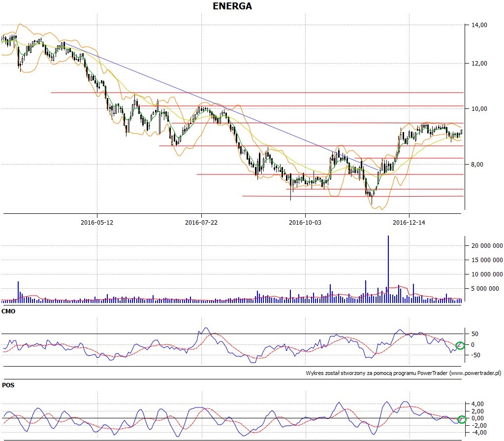Select the 0,00 POS scale label
The height and width of the screenshot is (441, 504).
(x=477, y=418)
